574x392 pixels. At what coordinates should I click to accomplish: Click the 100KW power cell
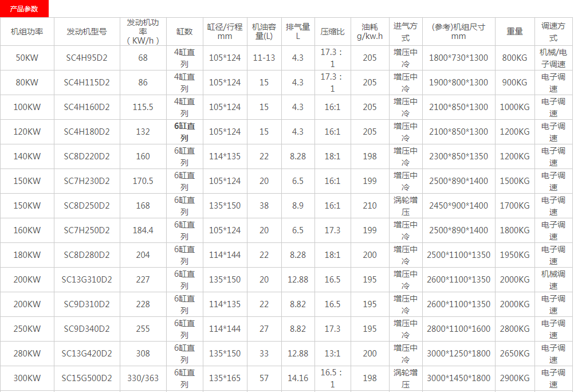(27, 107)
